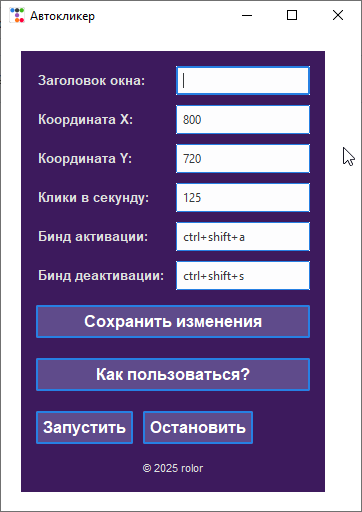
Task: Stop the autoclicker with Остановить
Action: [x=198, y=428]
